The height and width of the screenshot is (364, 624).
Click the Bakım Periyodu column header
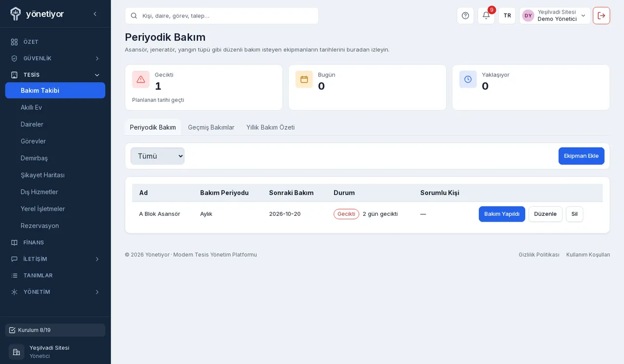(224, 193)
